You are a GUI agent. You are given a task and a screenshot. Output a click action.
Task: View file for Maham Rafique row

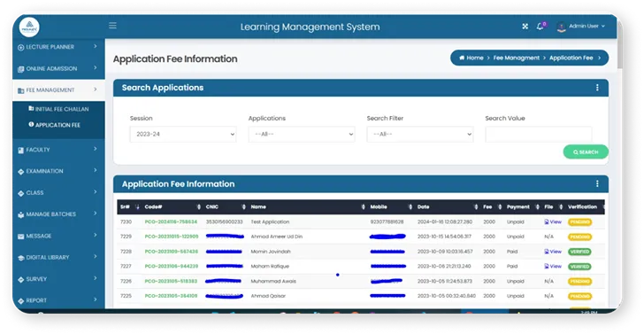(553, 266)
